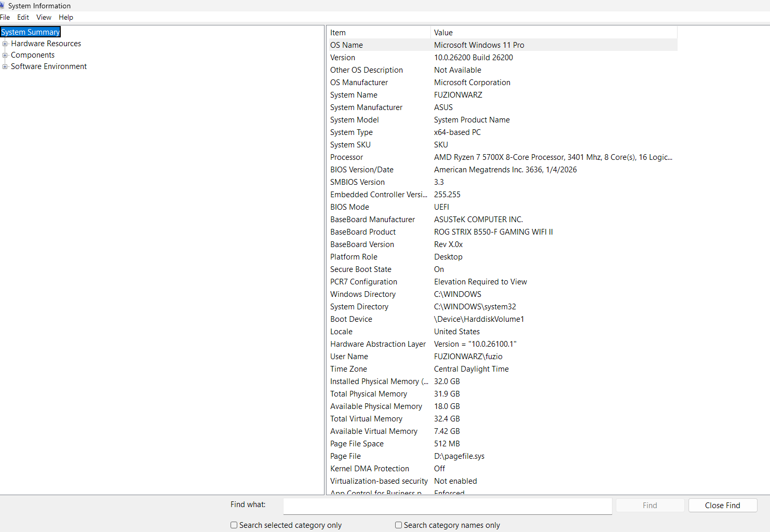The image size is (770, 532).
Task: Select System Summary in the tree
Action: (x=31, y=32)
